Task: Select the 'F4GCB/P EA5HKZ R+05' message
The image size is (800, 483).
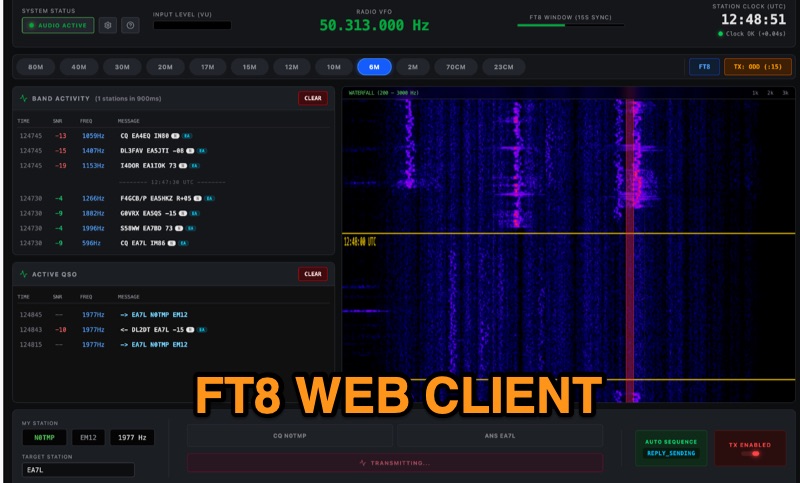Action: (x=156, y=198)
